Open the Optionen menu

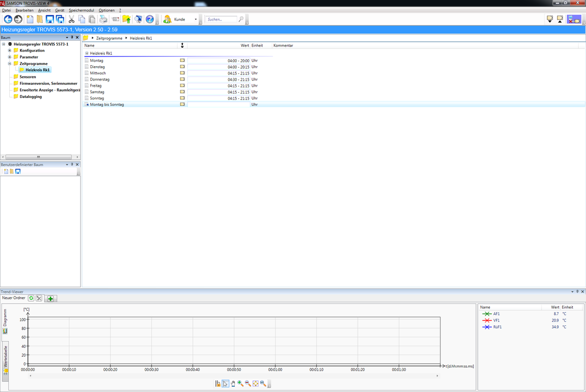106,10
